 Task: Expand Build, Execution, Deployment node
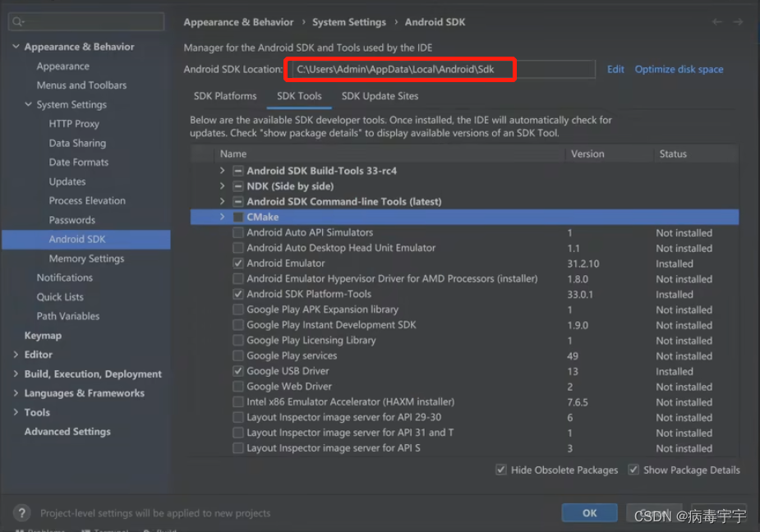pos(16,374)
